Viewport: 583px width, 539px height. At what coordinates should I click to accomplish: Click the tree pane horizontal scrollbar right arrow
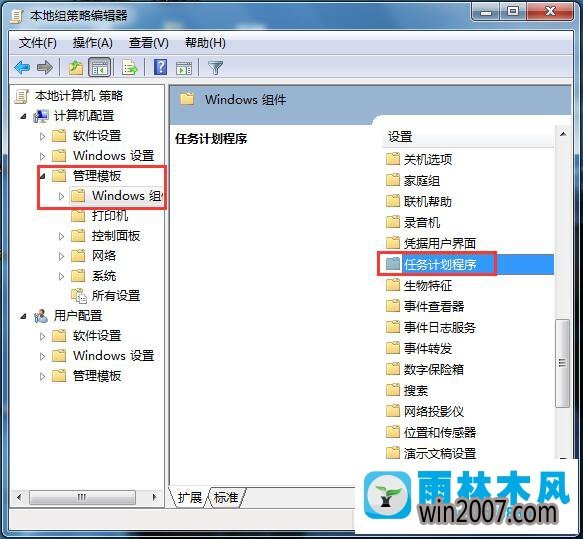(154, 497)
